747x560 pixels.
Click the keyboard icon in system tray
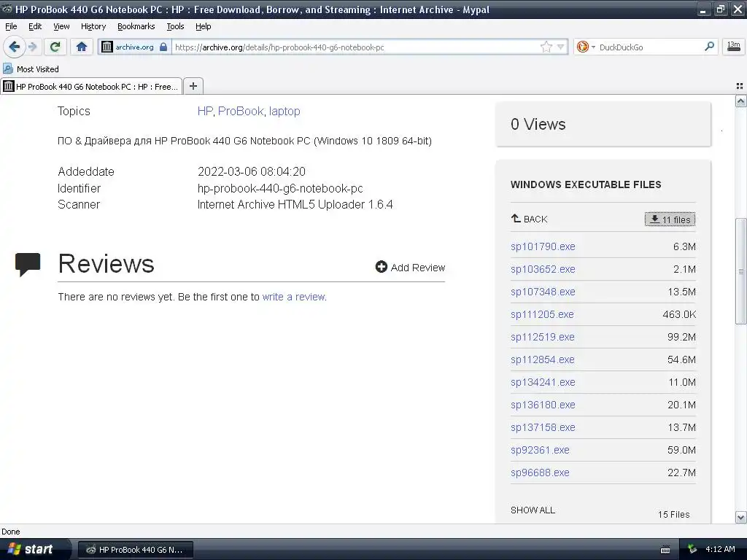[x=665, y=550]
